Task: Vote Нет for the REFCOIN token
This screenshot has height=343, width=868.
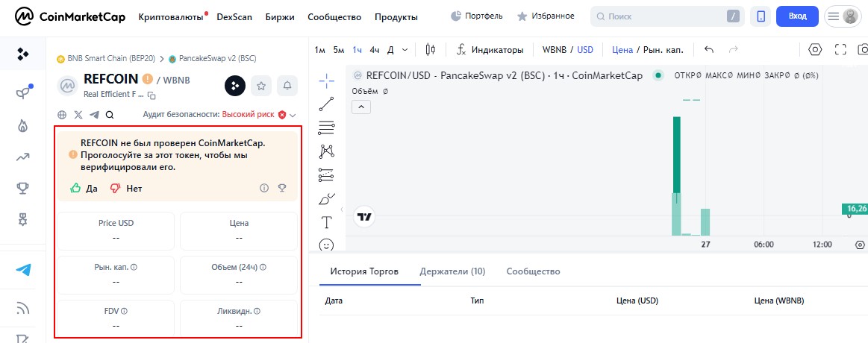Action: click(x=126, y=188)
